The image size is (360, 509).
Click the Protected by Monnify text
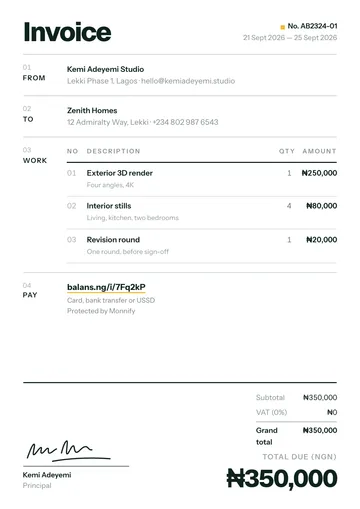click(x=101, y=311)
